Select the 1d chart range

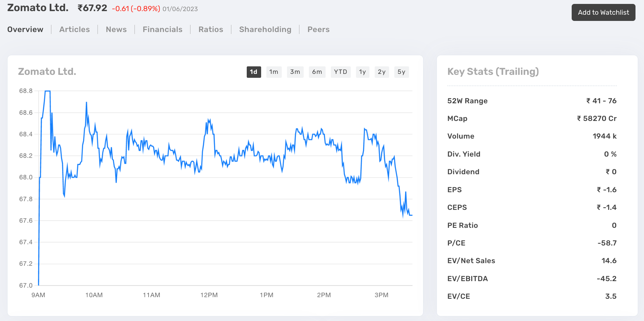(x=254, y=72)
